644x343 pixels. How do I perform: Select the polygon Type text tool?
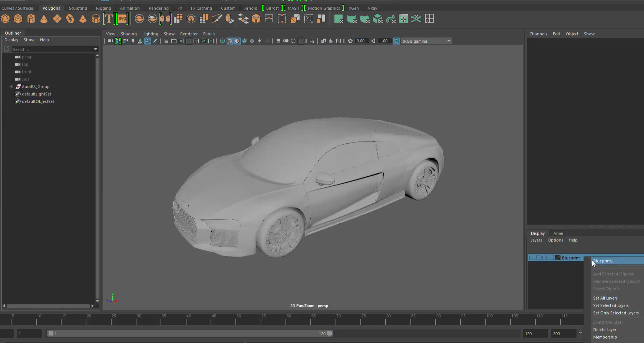(109, 19)
